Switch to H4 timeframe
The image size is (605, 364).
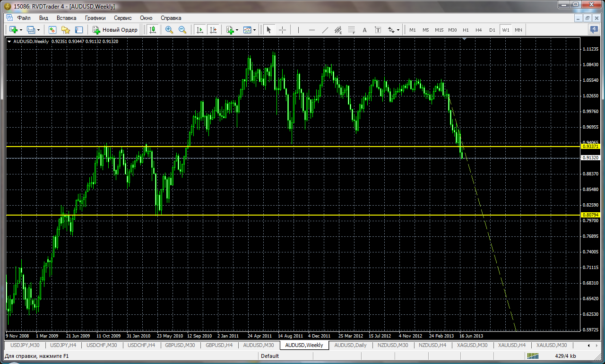[x=479, y=30]
